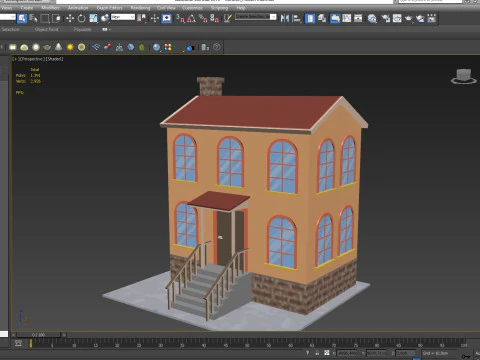The height and width of the screenshot is (360, 480).
Task: Click the blue sphere toolbar icon
Action: pyautogui.click(x=156, y=47)
